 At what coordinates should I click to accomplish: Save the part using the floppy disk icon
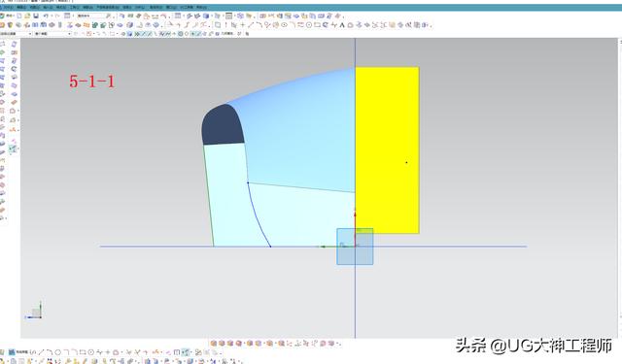36,16
